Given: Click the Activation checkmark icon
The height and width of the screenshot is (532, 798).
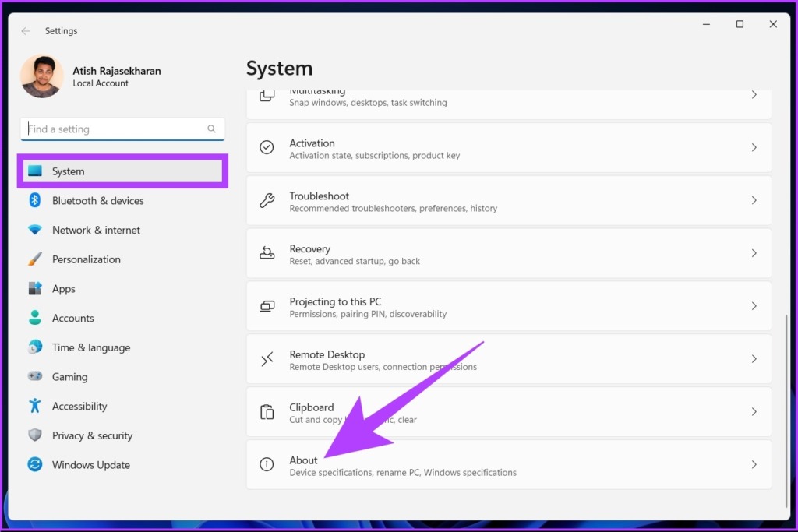Looking at the screenshot, I should [x=267, y=147].
